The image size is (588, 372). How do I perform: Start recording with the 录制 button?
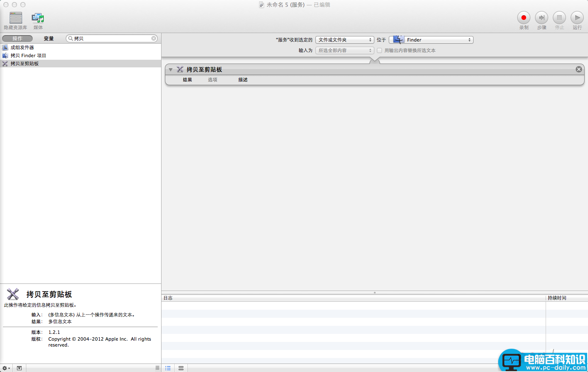(524, 18)
